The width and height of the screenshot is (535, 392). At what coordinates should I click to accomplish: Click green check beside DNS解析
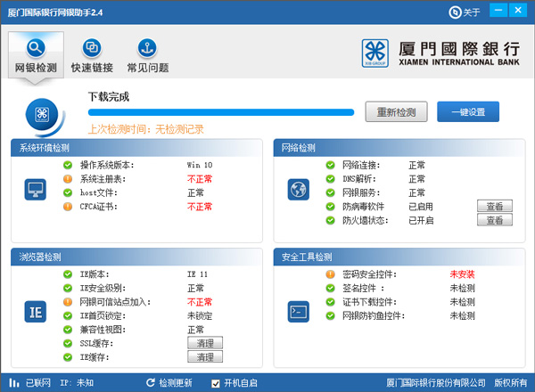tap(330, 179)
